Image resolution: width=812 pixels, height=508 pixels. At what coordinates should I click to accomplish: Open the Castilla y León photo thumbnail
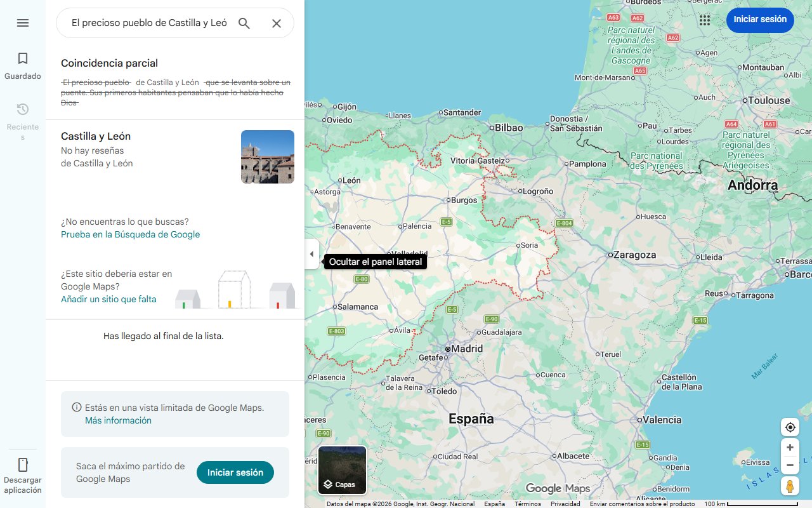(267, 156)
